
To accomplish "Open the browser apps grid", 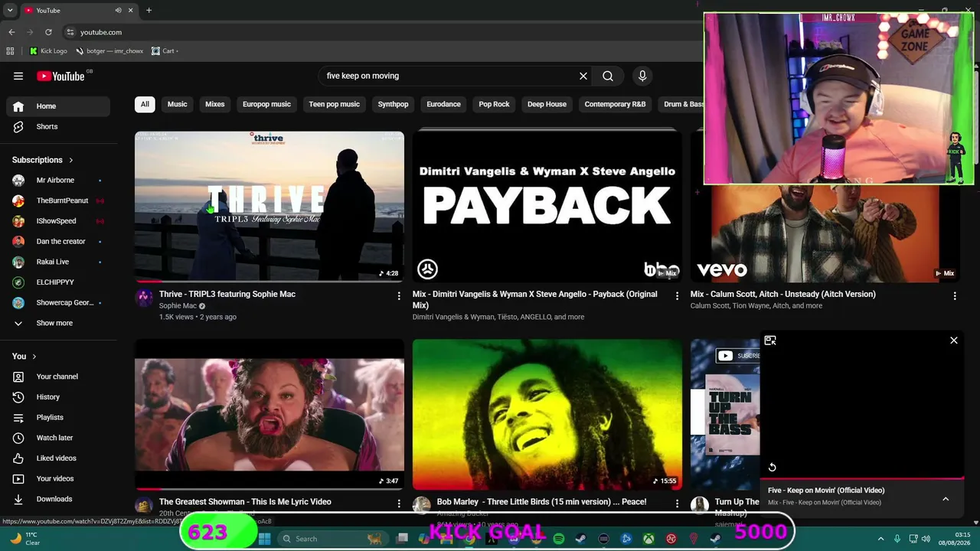I will [x=10, y=51].
